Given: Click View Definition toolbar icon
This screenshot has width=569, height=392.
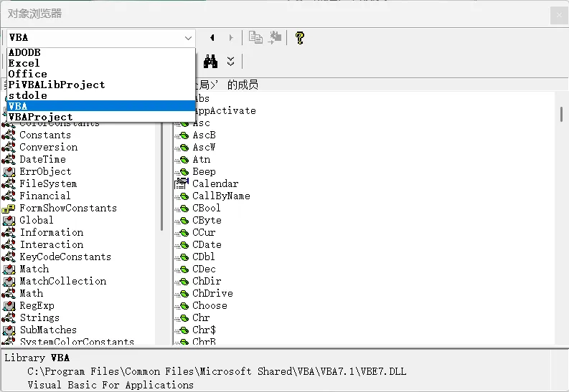Looking at the screenshot, I should 275,37.
